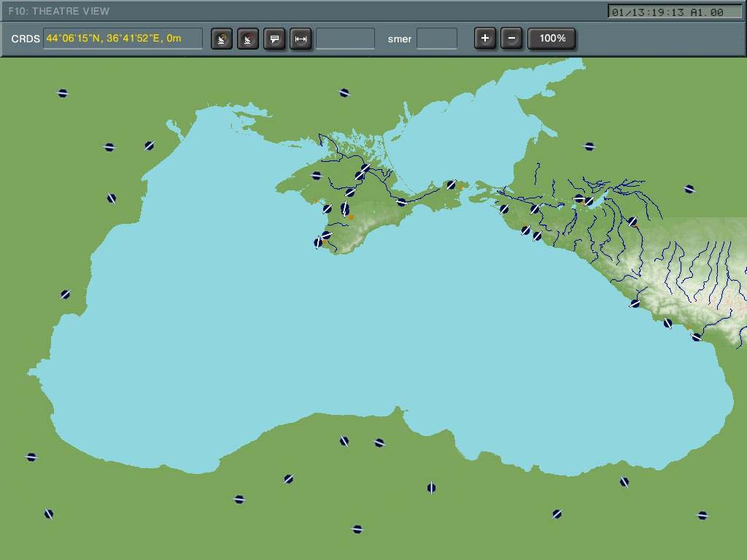Select the airfield marker near the Kerch Strait
The width and height of the screenshot is (747, 560).
(451, 184)
